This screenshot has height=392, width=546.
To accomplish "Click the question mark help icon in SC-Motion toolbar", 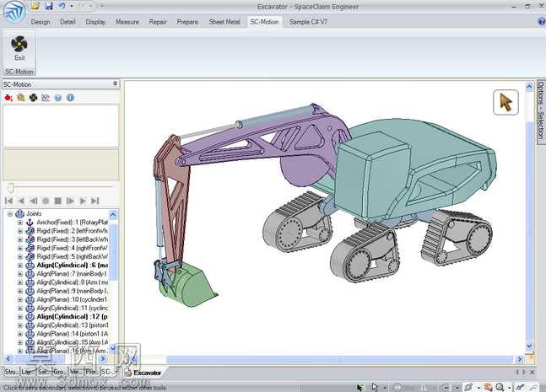I will [57, 98].
